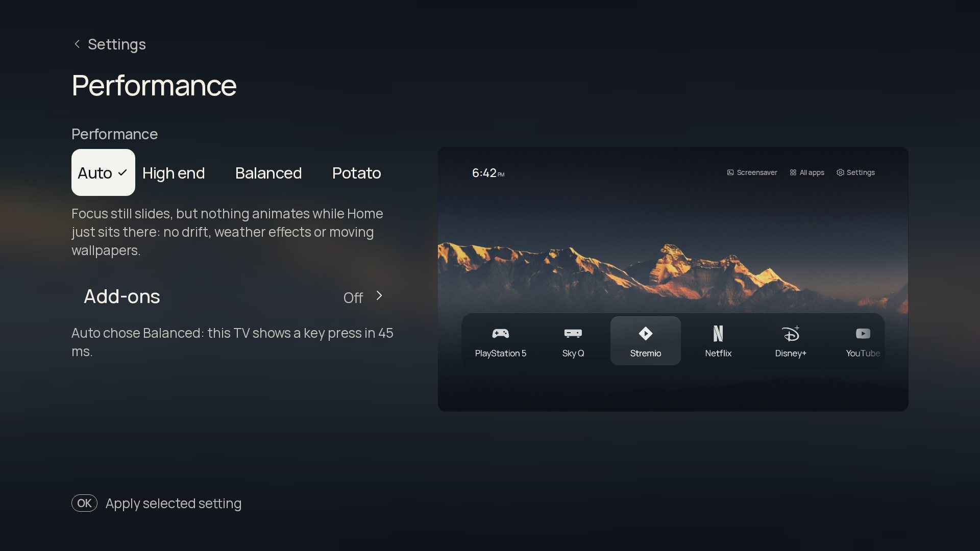
Task: Click the Performance page title
Action: pyautogui.click(x=154, y=85)
